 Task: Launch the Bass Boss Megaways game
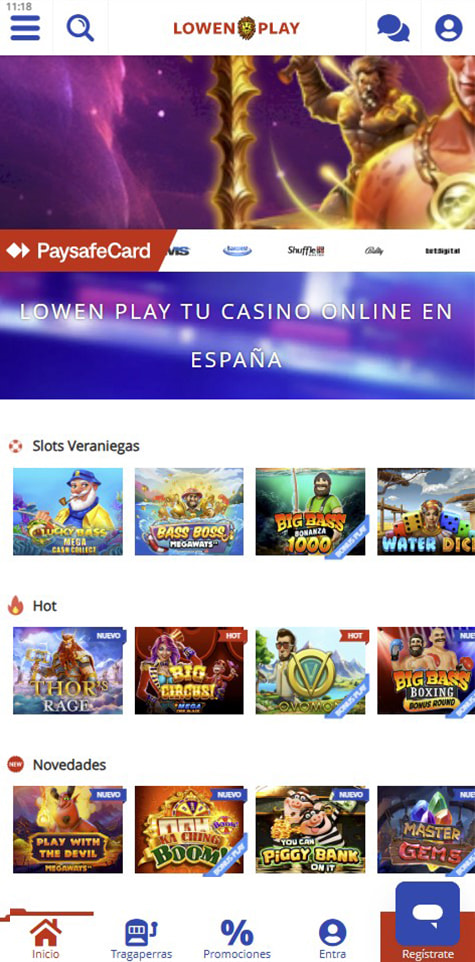(x=189, y=512)
